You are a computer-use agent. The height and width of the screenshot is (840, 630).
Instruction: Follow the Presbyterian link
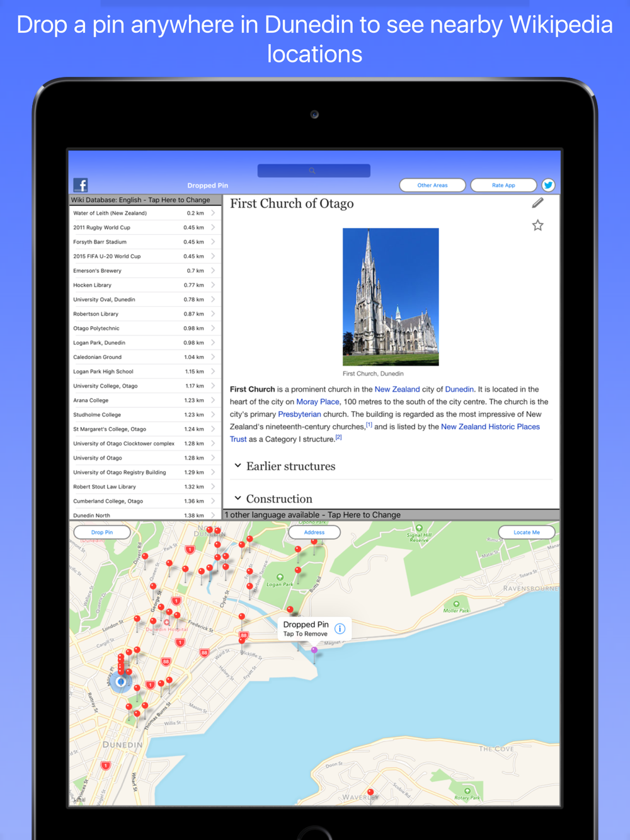(x=299, y=414)
